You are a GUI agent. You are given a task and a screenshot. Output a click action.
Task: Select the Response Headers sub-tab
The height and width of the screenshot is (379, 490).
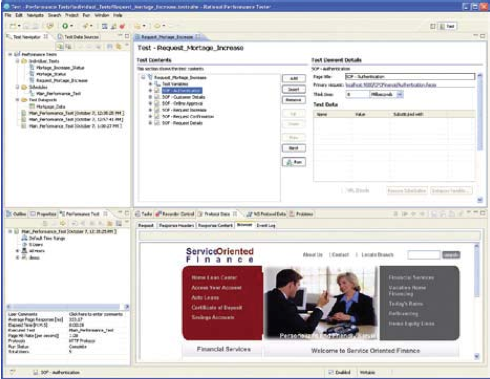pyautogui.click(x=176, y=225)
